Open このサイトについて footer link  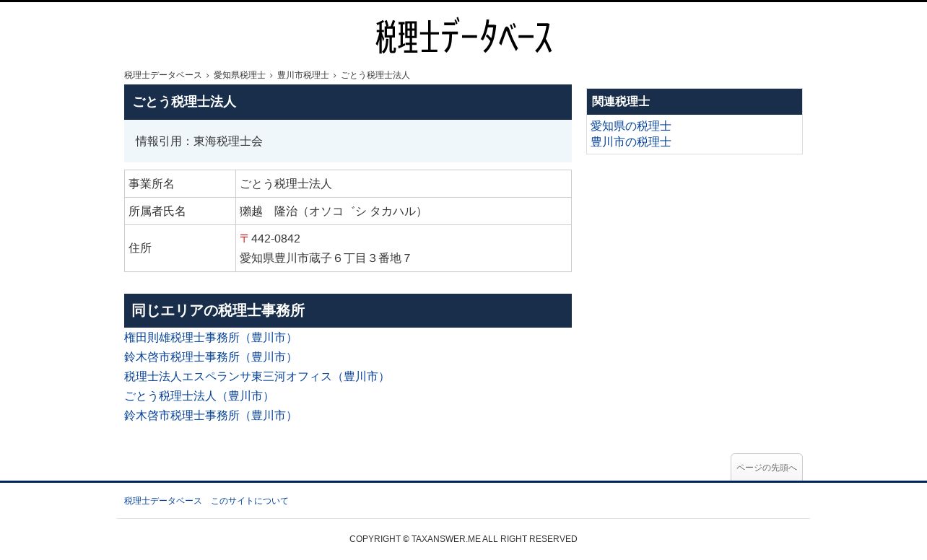click(x=250, y=501)
